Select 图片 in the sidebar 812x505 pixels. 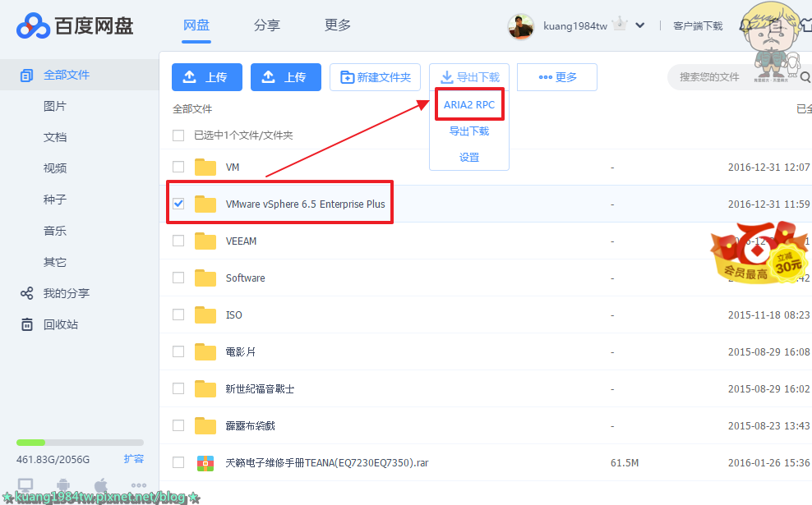click(55, 106)
